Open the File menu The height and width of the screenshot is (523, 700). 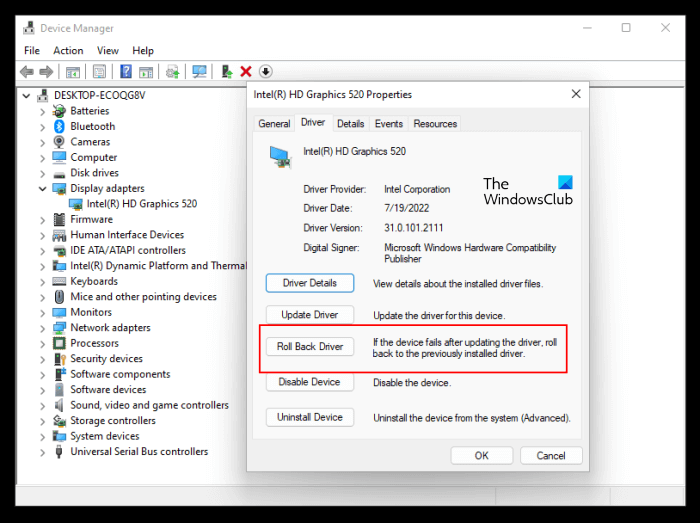[32, 50]
